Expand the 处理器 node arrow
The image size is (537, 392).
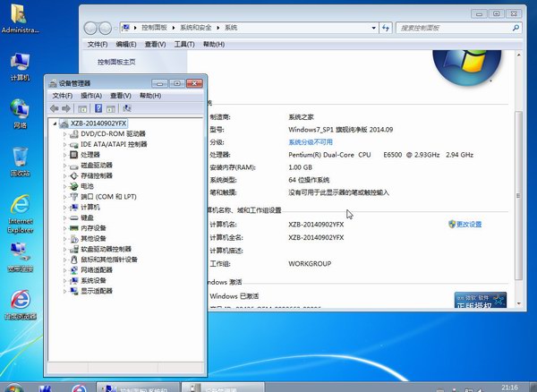[64, 155]
